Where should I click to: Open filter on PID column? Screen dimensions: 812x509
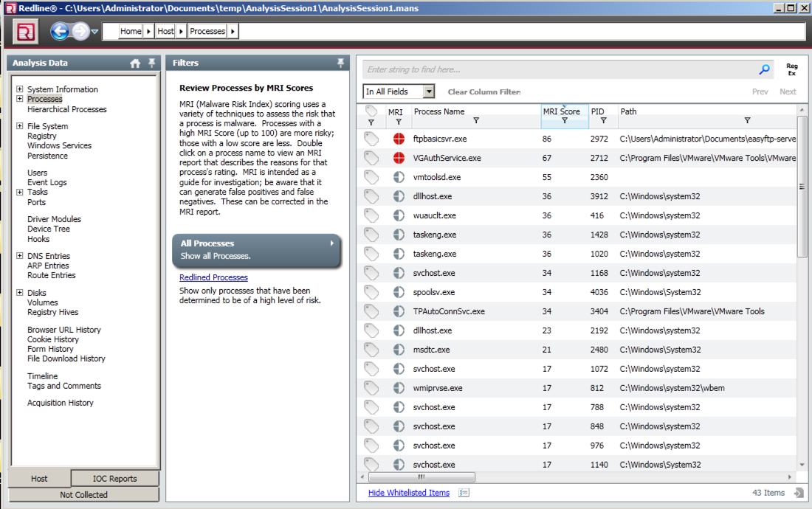603,120
